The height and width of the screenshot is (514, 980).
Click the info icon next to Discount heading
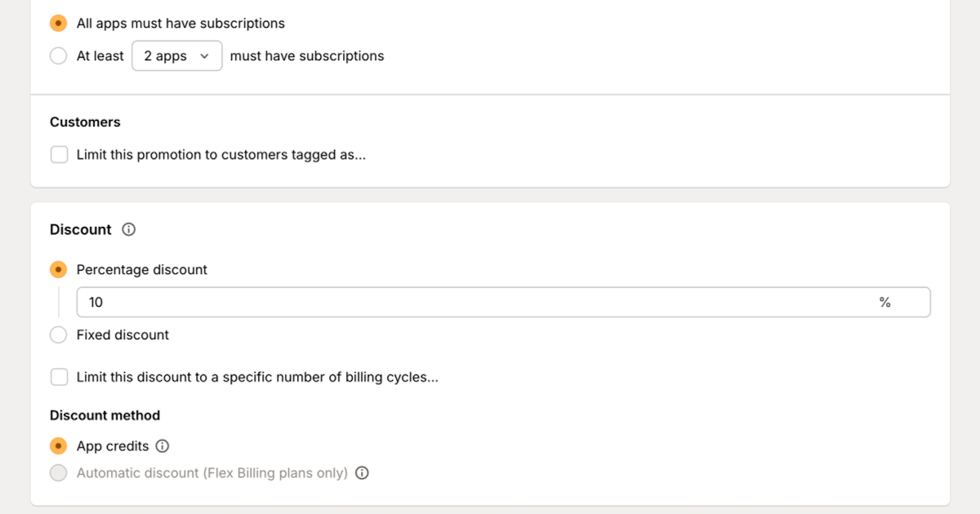tap(128, 230)
